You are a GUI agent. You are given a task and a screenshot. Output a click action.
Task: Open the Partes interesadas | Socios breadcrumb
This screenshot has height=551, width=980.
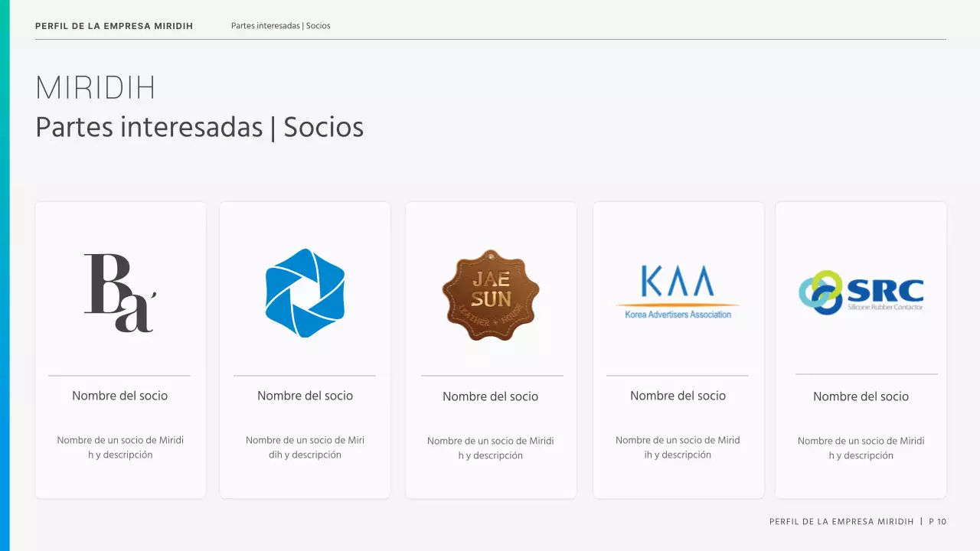click(x=280, y=25)
